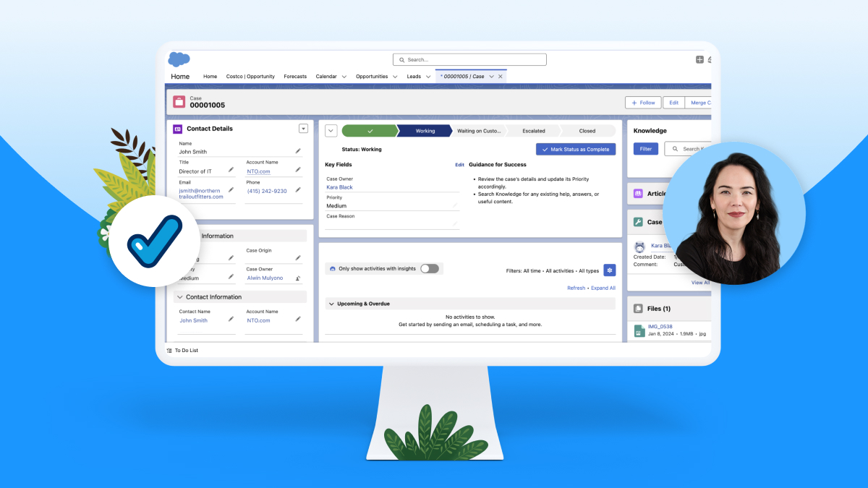This screenshot has height=488, width=868.
Task: Click the green file icon beside IMG_0538
Action: click(639, 330)
